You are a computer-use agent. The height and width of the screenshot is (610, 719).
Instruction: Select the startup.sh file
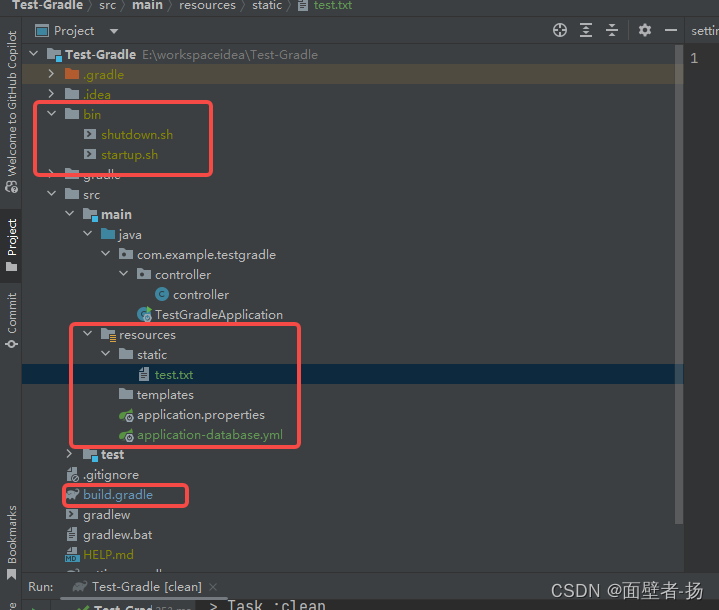(x=129, y=155)
